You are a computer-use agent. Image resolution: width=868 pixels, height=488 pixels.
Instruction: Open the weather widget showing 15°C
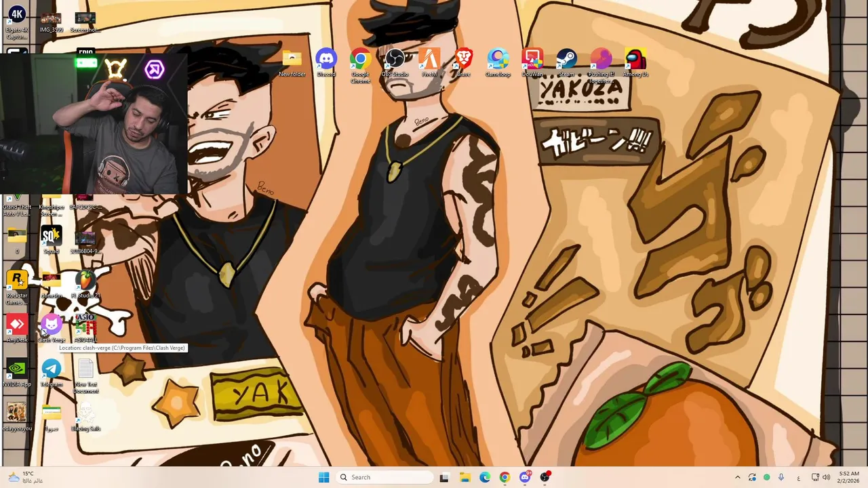26,477
